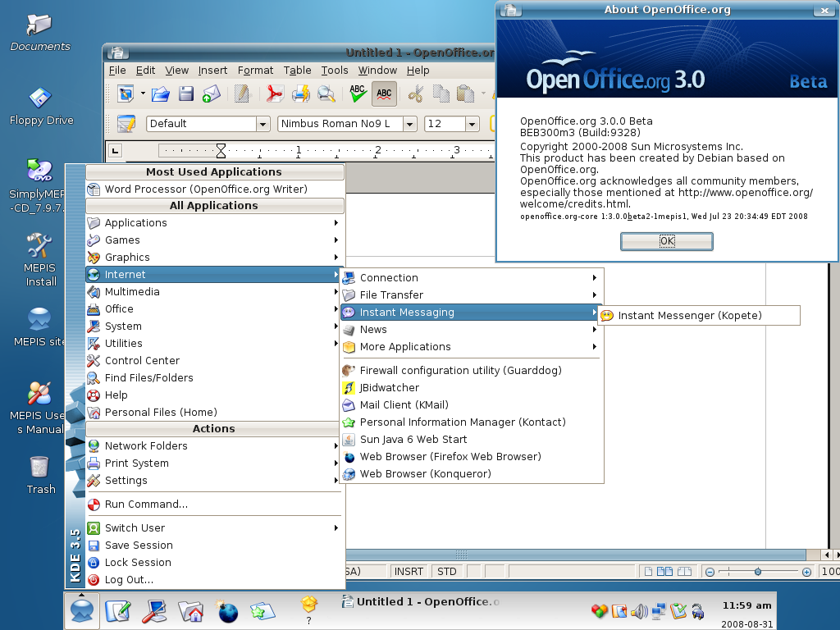The width and height of the screenshot is (840, 630).
Task: Click the zoom slider handle in status bar
Action: click(757, 572)
